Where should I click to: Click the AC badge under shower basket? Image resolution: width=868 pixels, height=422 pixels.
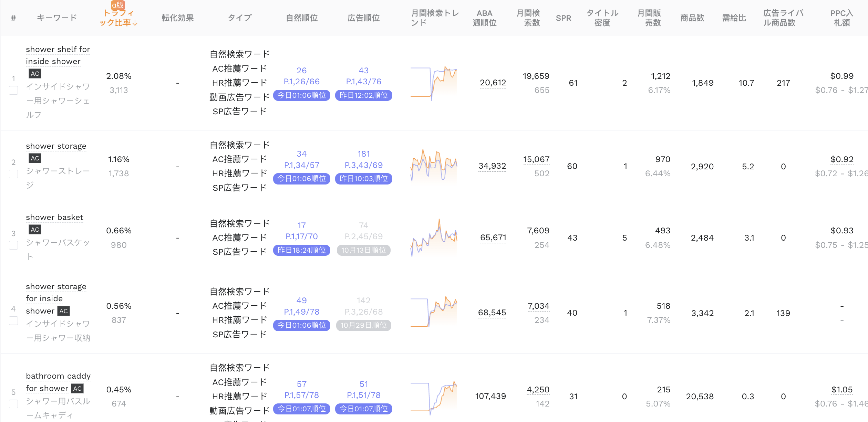[x=35, y=230]
